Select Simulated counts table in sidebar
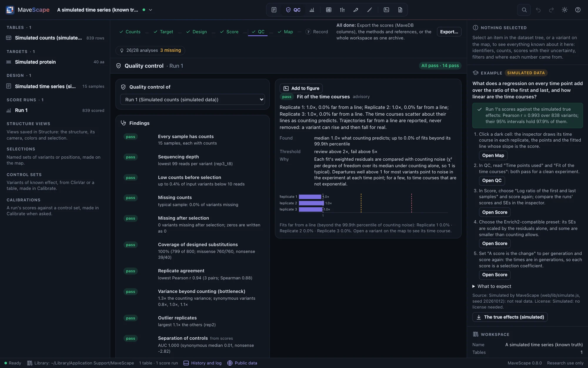Screen dimensions: 588x368 pyautogui.click(x=55, y=38)
